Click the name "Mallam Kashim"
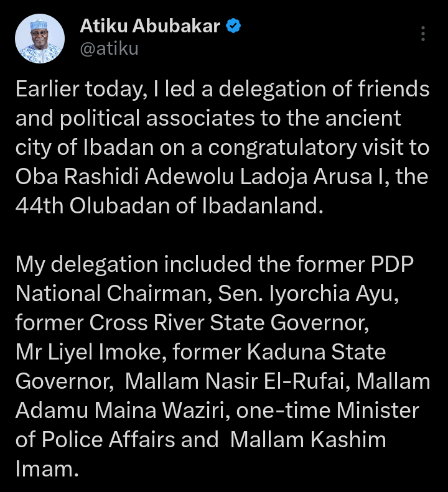The width and height of the screenshot is (448, 492). click(308, 438)
